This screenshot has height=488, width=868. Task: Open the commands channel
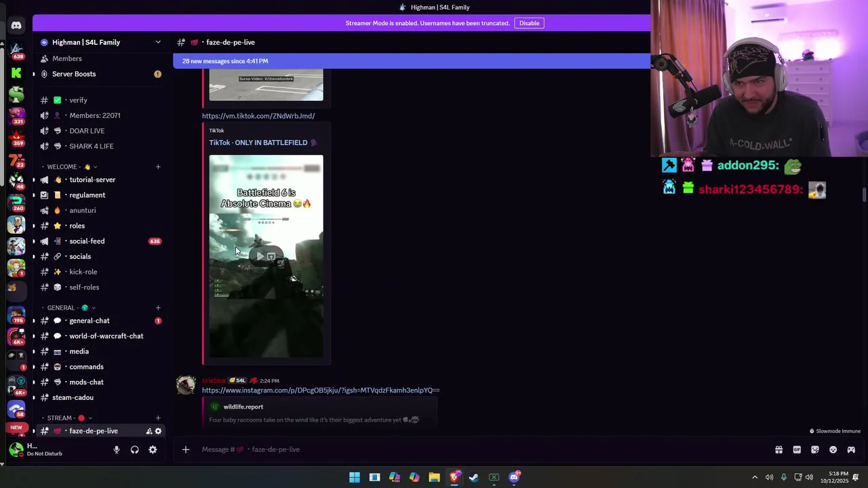click(x=100, y=367)
